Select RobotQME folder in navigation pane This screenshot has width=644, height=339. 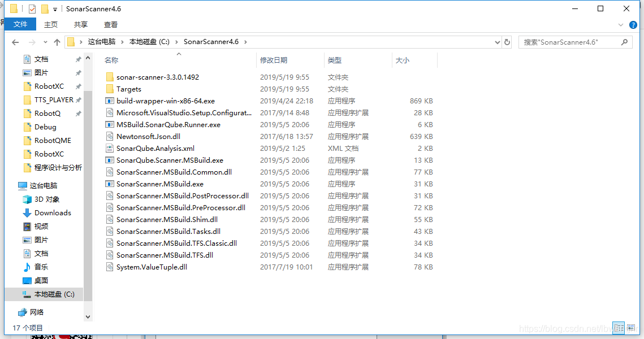coord(53,140)
